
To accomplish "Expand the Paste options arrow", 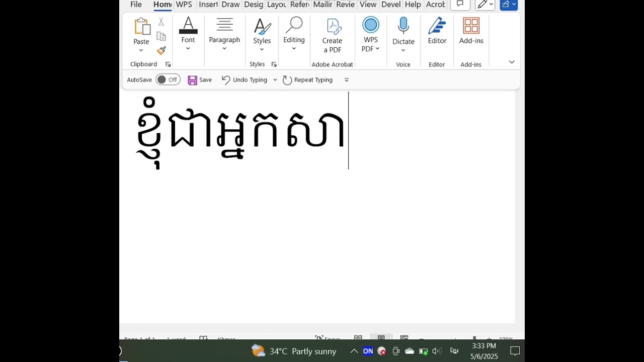I will point(141,50).
